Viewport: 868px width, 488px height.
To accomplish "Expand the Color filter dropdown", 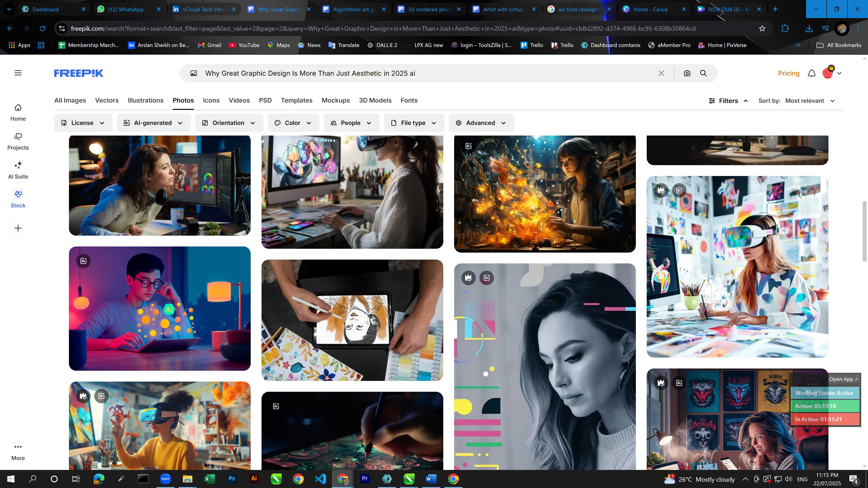I will [x=293, y=123].
